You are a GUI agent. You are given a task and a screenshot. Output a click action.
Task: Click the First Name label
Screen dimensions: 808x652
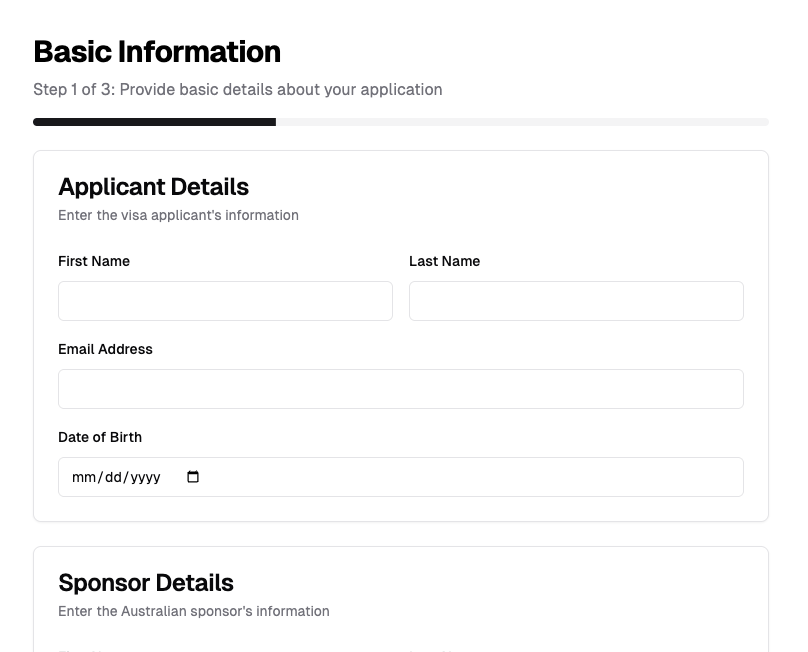(94, 261)
